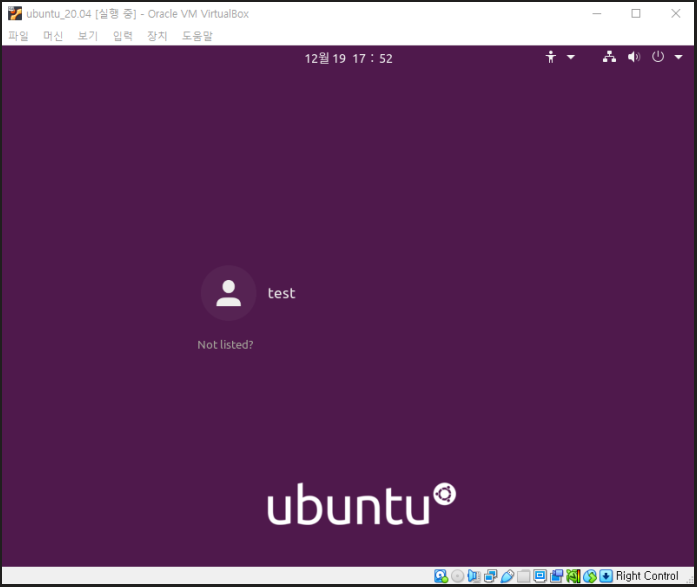Open the 머신 menu
This screenshot has height=587, width=697.
[53, 36]
